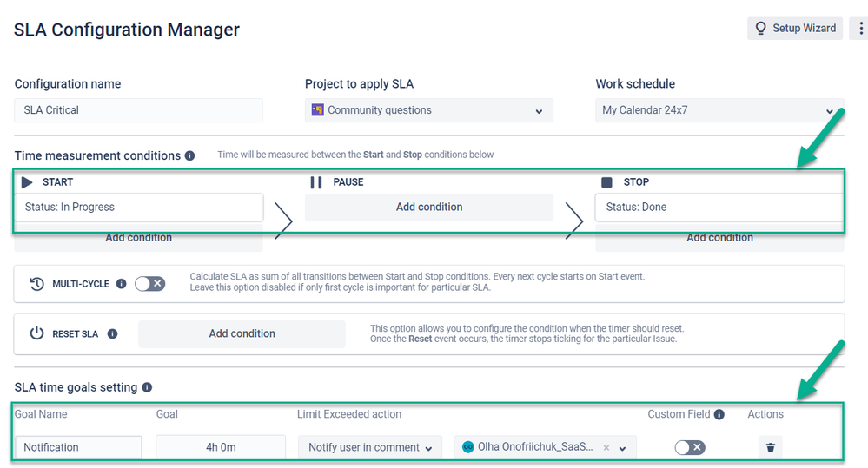Click info icon beside SLA time goals setting
This screenshot has height=468, width=868.
click(147, 387)
